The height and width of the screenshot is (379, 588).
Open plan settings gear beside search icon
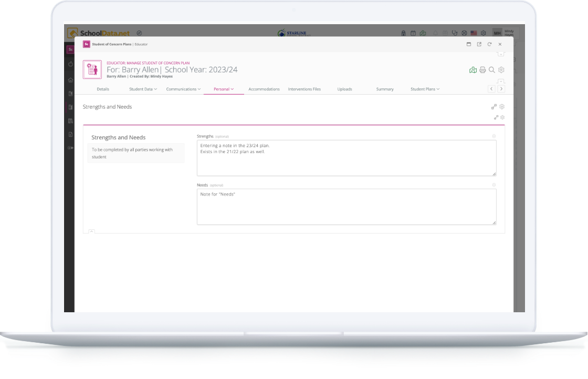(501, 70)
